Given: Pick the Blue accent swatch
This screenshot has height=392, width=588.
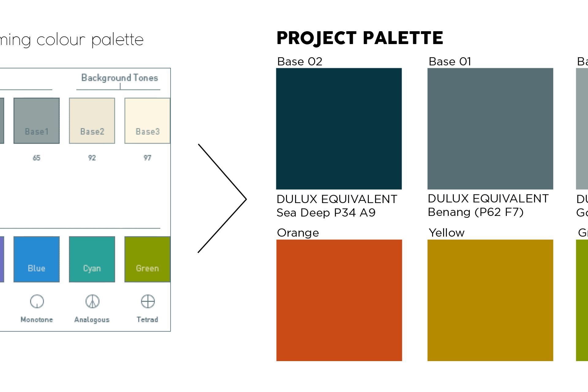Looking at the screenshot, I should [36, 259].
